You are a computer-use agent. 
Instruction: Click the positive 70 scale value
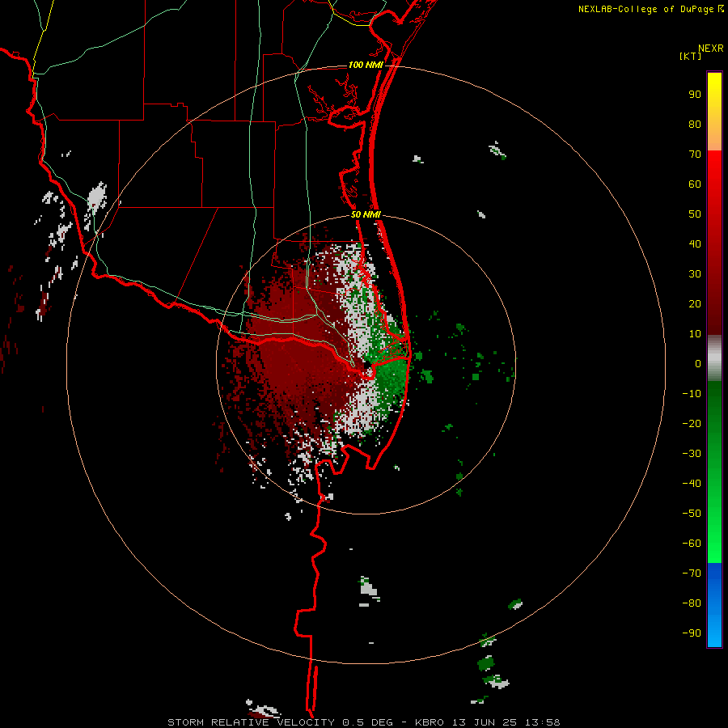pos(695,154)
